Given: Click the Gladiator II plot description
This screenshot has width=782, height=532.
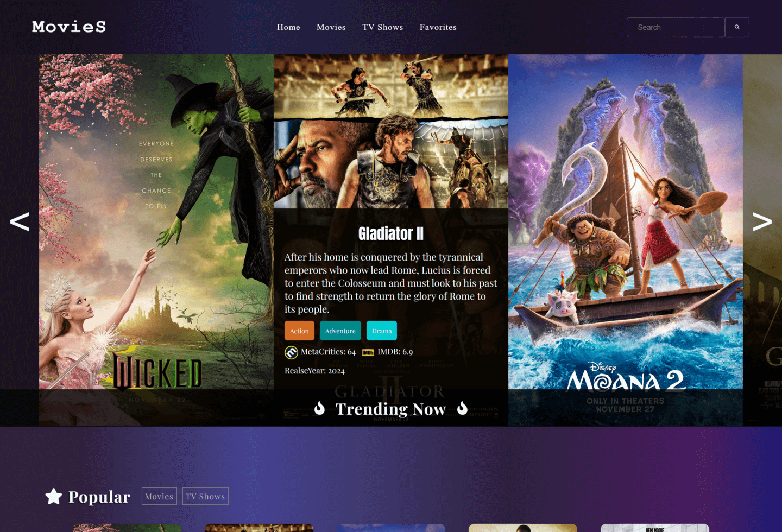Looking at the screenshot, I should point(391,283).
